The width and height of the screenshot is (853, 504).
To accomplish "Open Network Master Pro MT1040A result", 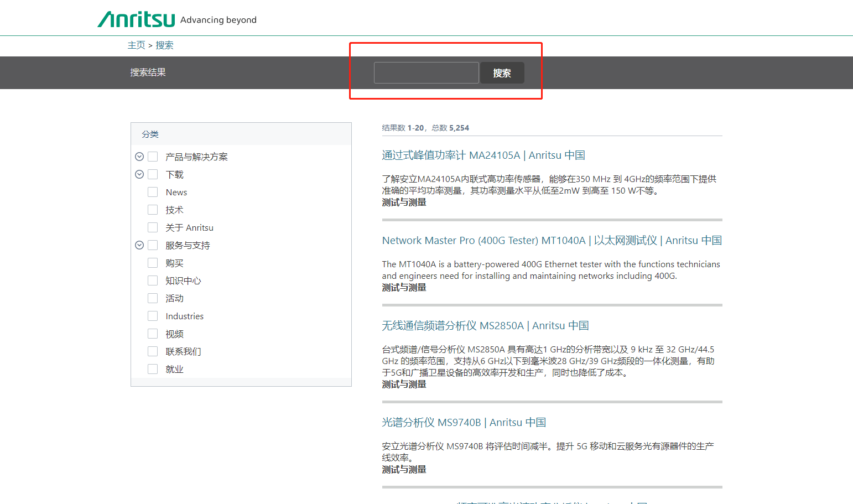I will tap(552, 241).
